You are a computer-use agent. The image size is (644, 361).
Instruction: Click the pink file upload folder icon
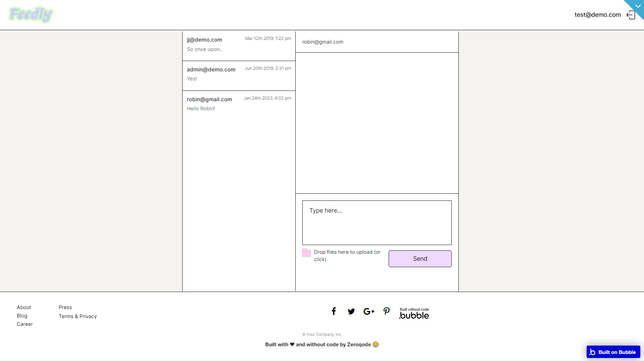pos(306,252)
